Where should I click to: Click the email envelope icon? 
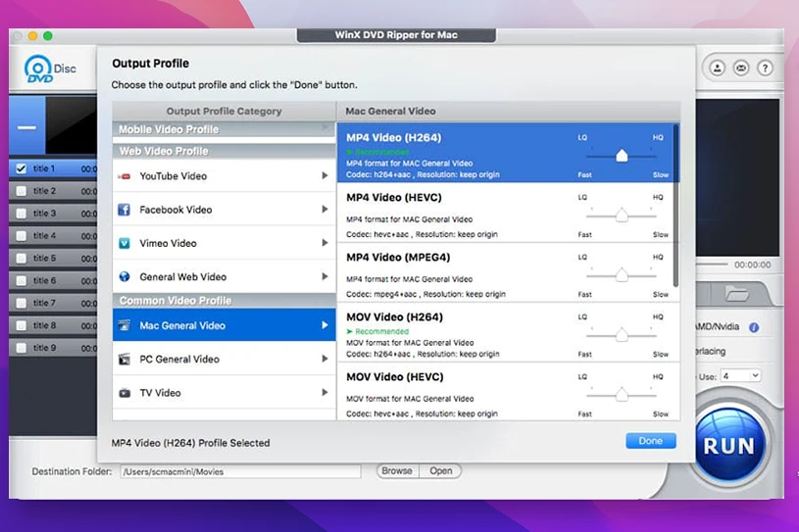point(741,68)
